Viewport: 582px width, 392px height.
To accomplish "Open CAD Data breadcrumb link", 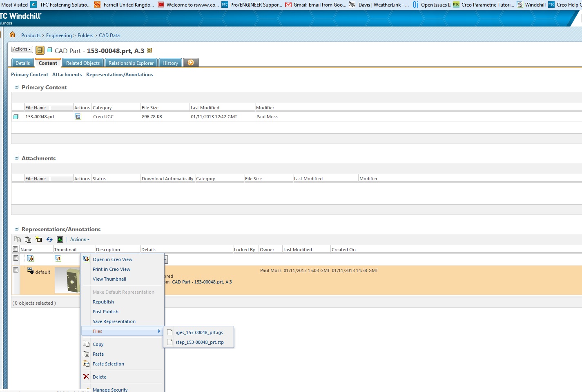I will [109, 35].
